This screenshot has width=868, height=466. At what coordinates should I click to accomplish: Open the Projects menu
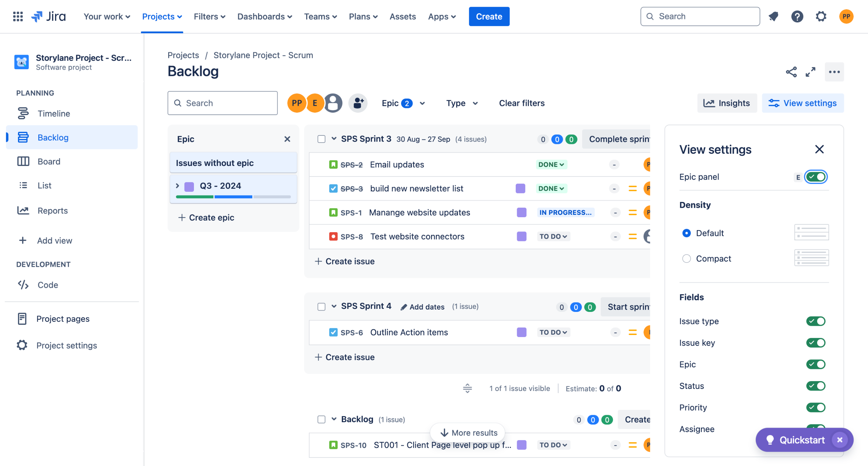[x=162, y=16]
